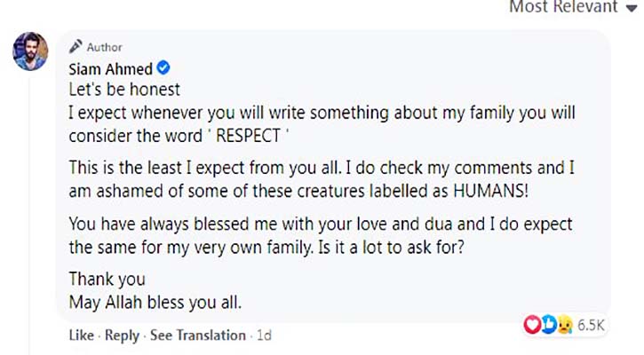Like Siam Ahmed's comment
Viewport: 644px width, 355px height.
pos(80,335)
